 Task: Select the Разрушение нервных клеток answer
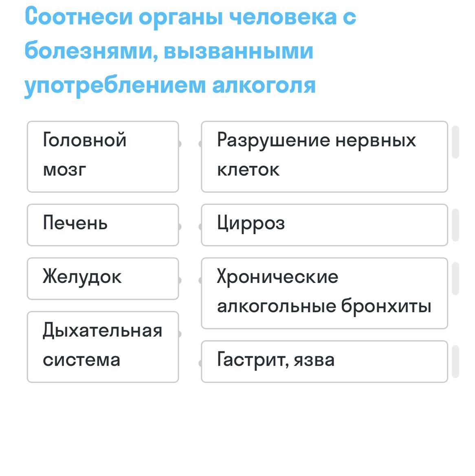[x=324, y=156]
